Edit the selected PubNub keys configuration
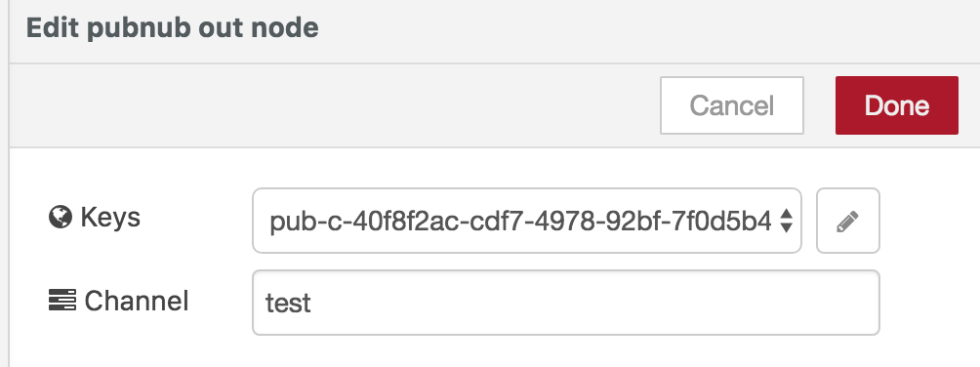The width and height of the screenshot is (980, 367). tap(847, 221)
